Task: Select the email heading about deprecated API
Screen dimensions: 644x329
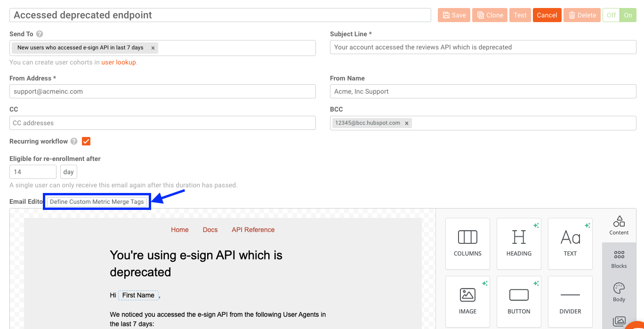Action: [196, 264]
